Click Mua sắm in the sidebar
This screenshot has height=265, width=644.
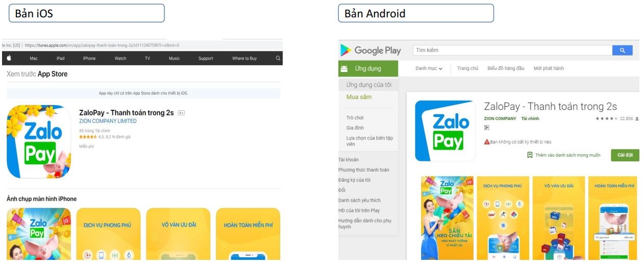point(359,97)
